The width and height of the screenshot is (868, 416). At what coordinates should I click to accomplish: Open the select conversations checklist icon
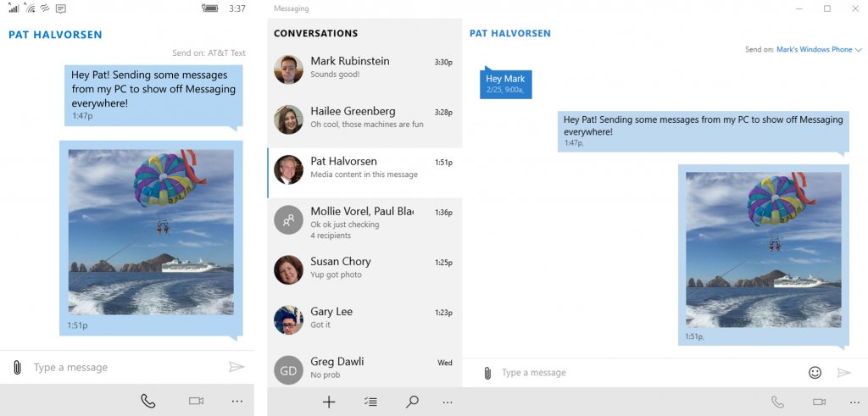click(370, 402)
